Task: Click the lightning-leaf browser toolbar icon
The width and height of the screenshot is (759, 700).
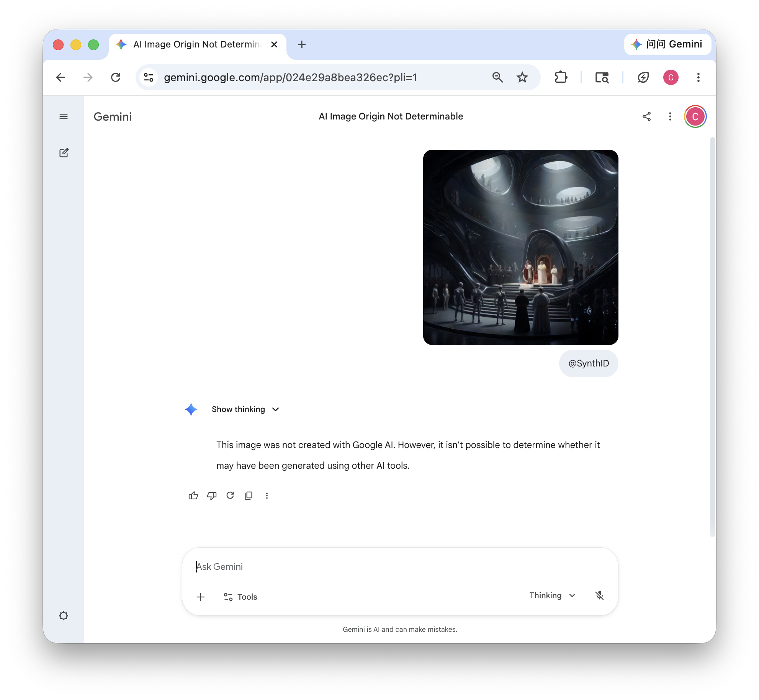Action: pyautogui.click(x=643, y=77)
